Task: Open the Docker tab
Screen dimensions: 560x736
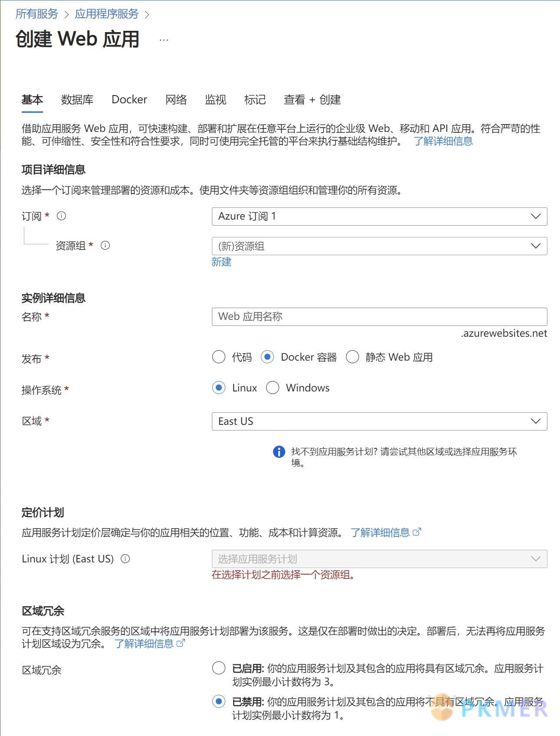Action: [x=129, y=100]
